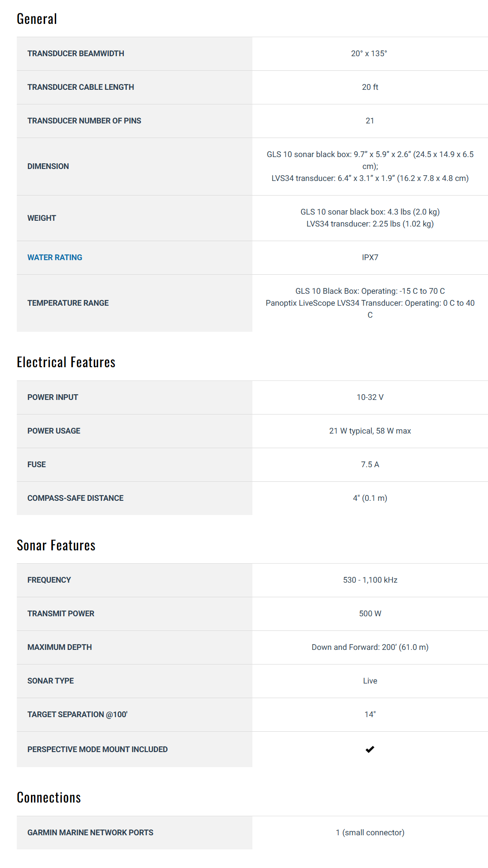Click the Temperature Range label
This screenshot has height=868, width=488.
coord(68,303)
